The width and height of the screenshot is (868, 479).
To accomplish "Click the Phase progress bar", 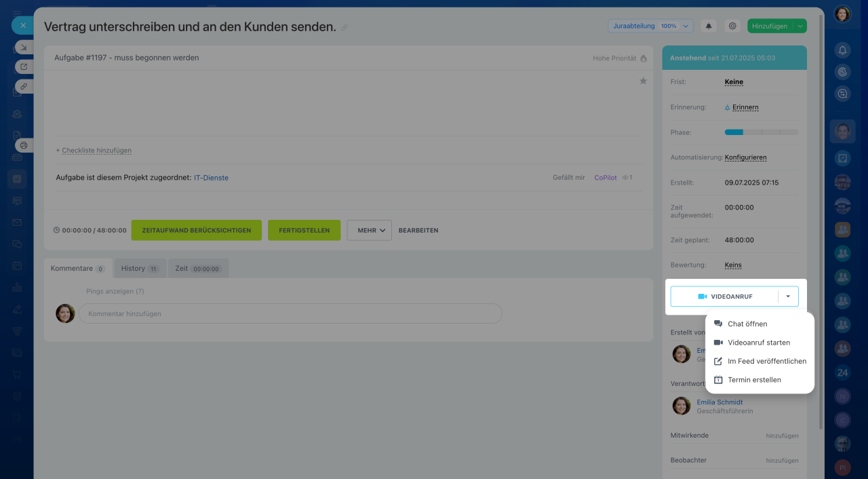I will coord(762,132).
